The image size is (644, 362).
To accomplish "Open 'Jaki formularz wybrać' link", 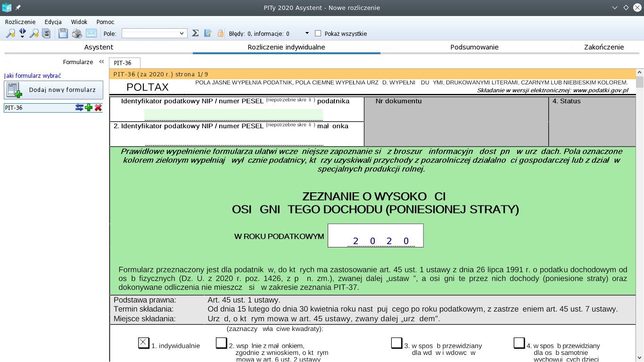I will coord(33,75).
